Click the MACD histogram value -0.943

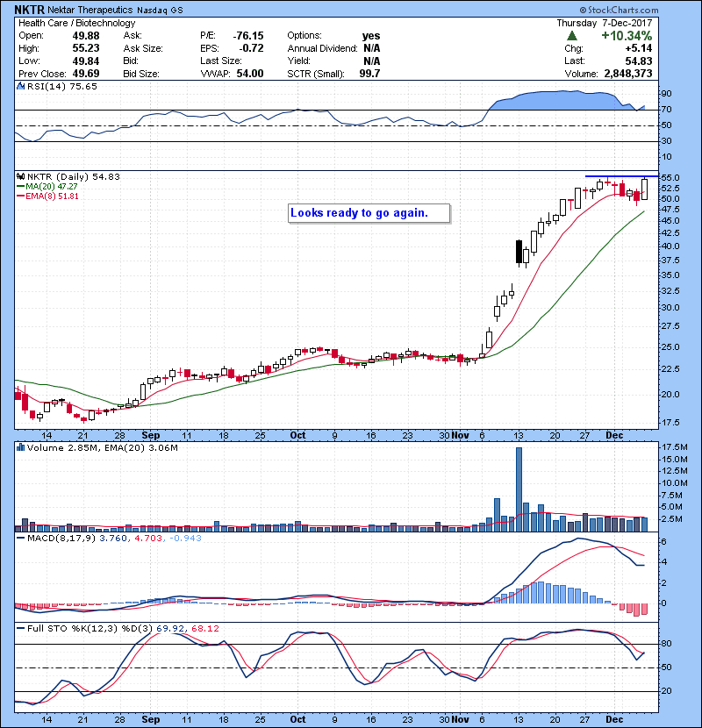tap(185, 539)
